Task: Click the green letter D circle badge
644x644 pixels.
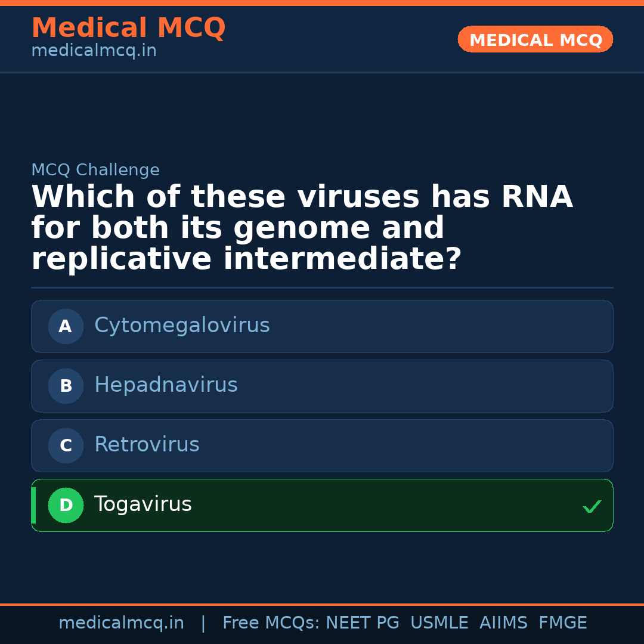Action: pyautogui.click(x=66, y=505)
